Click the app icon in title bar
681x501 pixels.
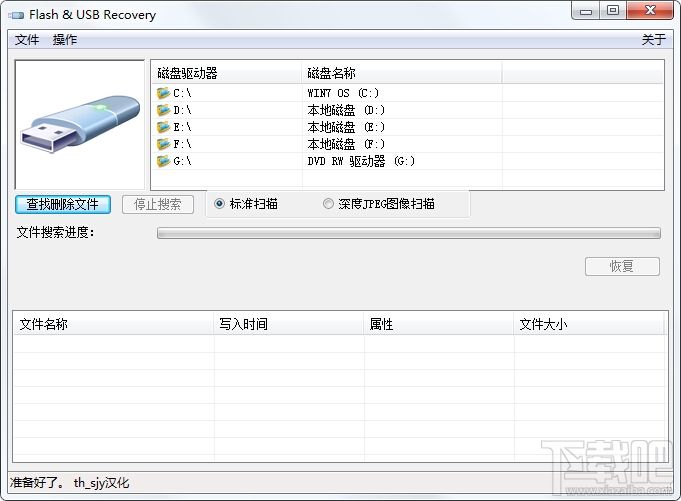point(16,15)
